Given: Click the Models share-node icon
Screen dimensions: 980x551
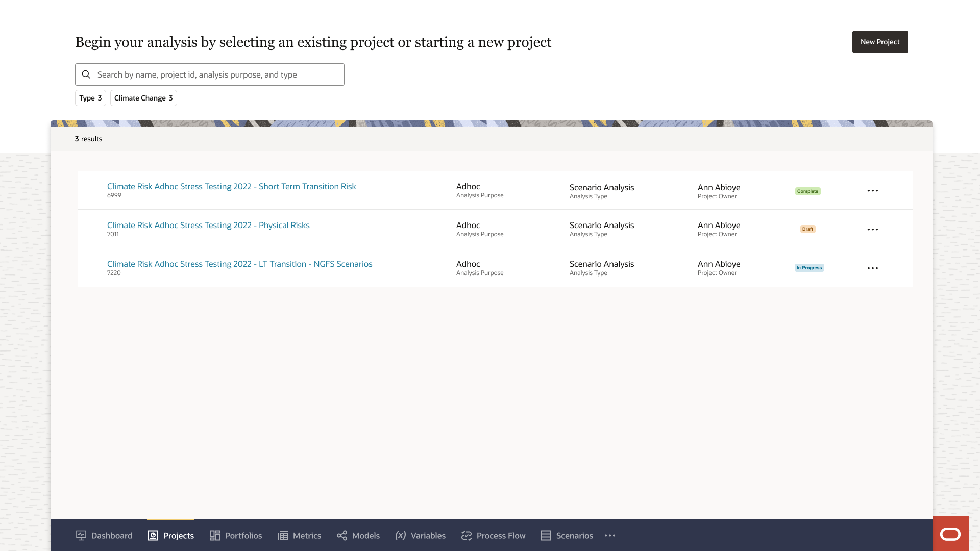Looking at the screenshot, I should point(342,535).
